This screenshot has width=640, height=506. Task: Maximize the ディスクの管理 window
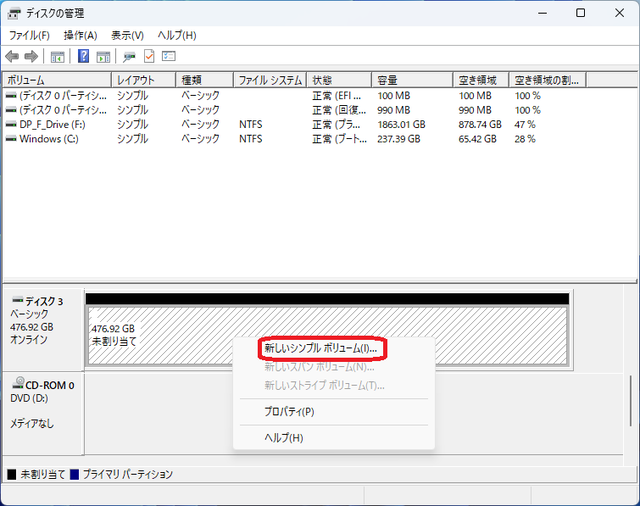click(x=580, y=13)
